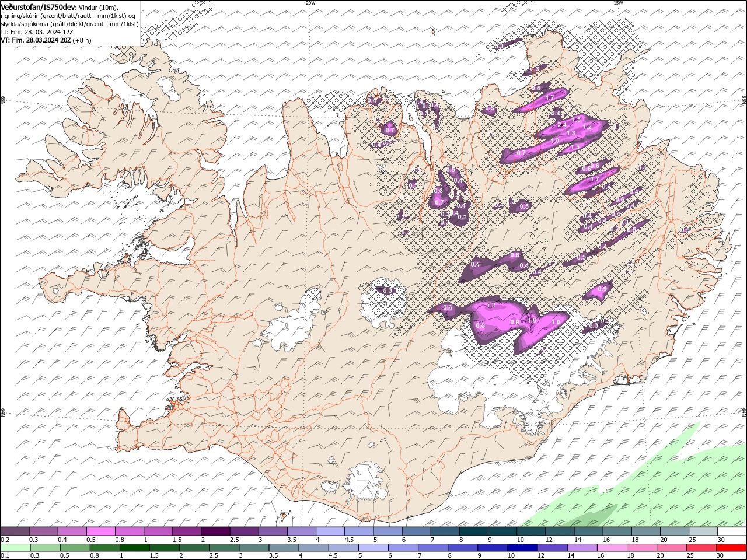The width and height of the screenshot is (747, 560).
Task: Click the Veðurstofan/IS750dev title text
Action: click(38, 6)
